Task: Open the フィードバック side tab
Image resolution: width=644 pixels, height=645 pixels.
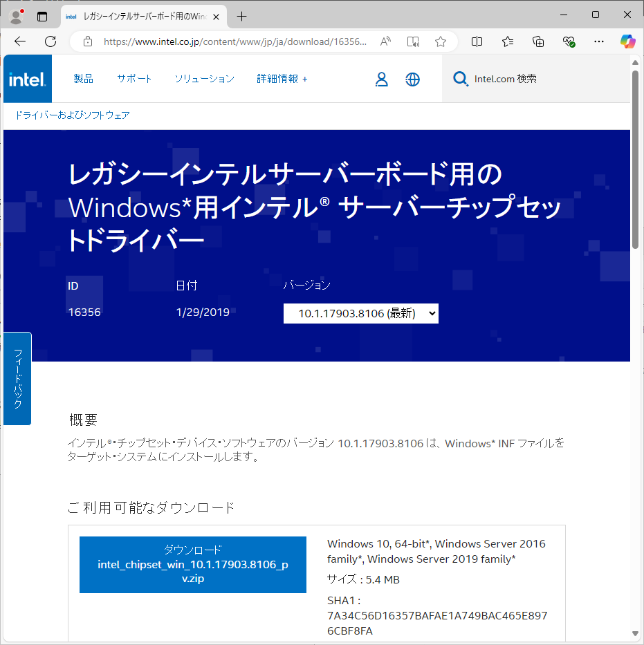Action: pos(17,378)
